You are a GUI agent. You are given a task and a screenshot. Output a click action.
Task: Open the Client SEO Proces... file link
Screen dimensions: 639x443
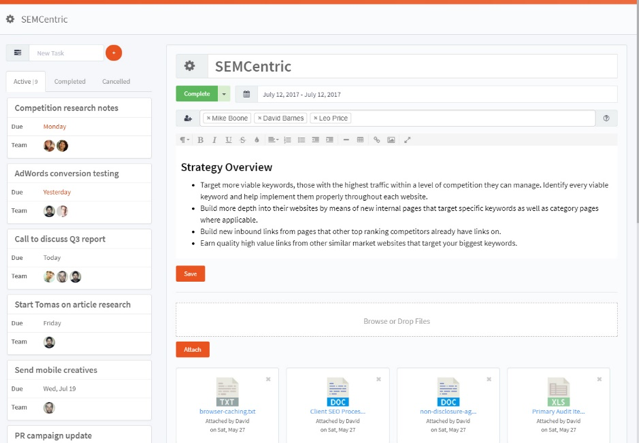tap(338, 412)
